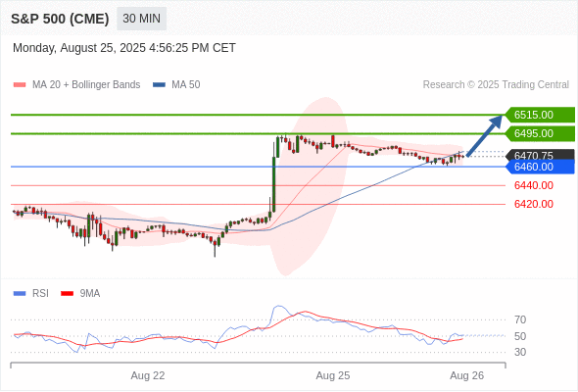Click the MA 20 + Bollinger Bands legend text
Viewport: 578px width, 392px height.
pos(86,85)
